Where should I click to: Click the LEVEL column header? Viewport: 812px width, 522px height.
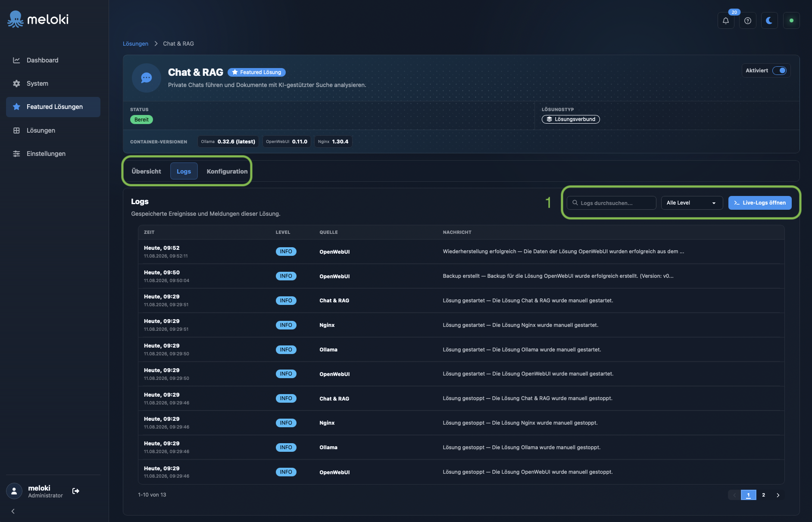(x=283, y=233)
